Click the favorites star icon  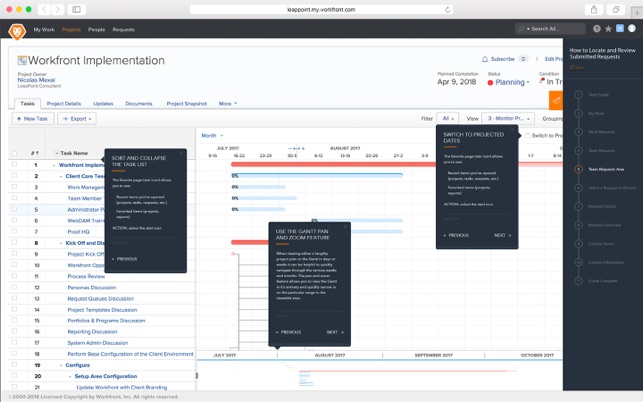[x=608, y=29]
